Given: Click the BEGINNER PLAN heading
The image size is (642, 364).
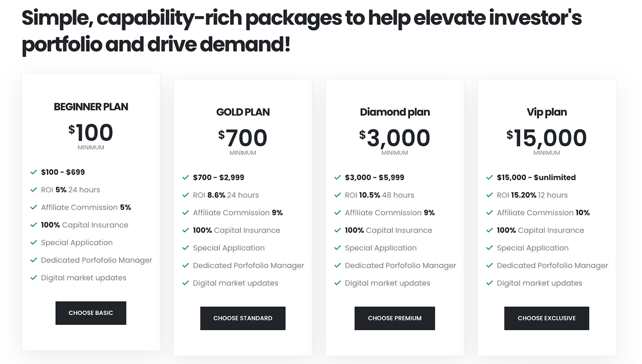Looking at the screenshot, I should (91, 107).
